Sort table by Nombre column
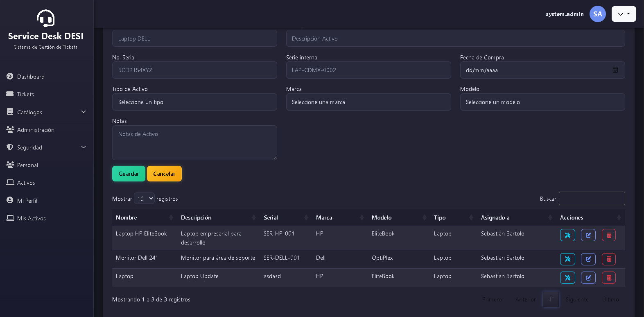 click(x=145, y=217)
